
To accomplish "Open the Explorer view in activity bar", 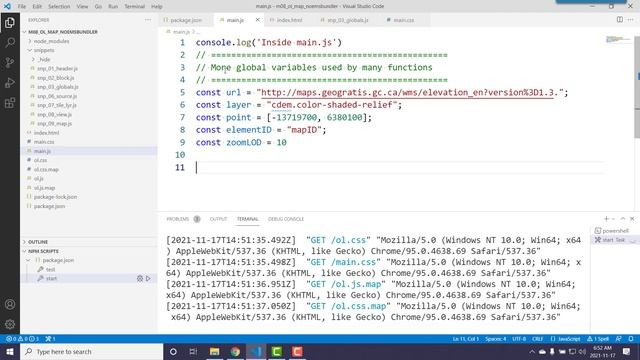I will 10,22.
